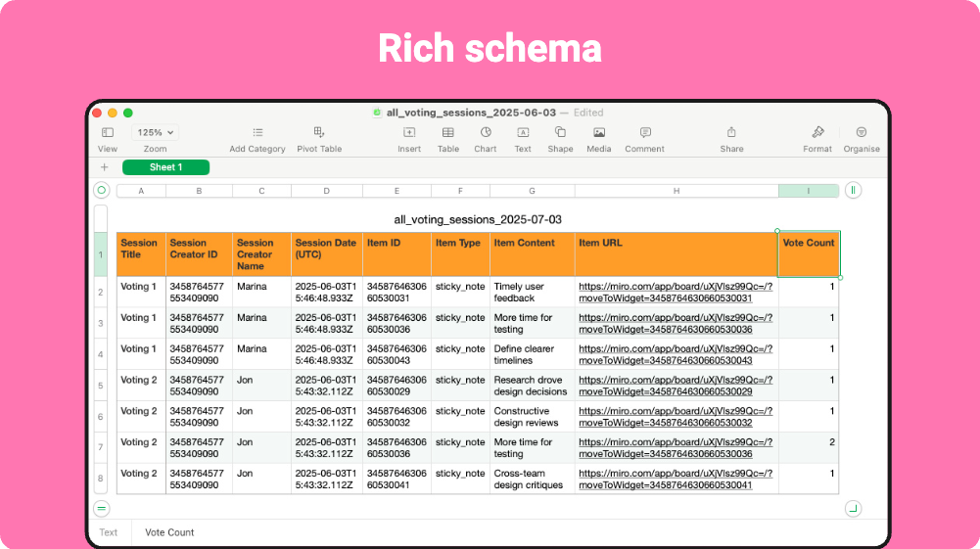
Task: Select the 'Constructive design reviews' cell
Action: [532, 417]
